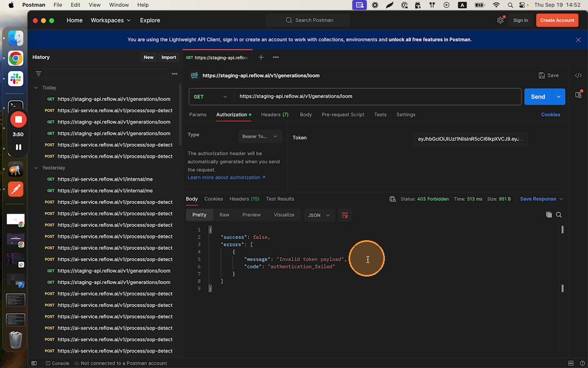Open Send button dropdown arrow

tap(558, 97)
